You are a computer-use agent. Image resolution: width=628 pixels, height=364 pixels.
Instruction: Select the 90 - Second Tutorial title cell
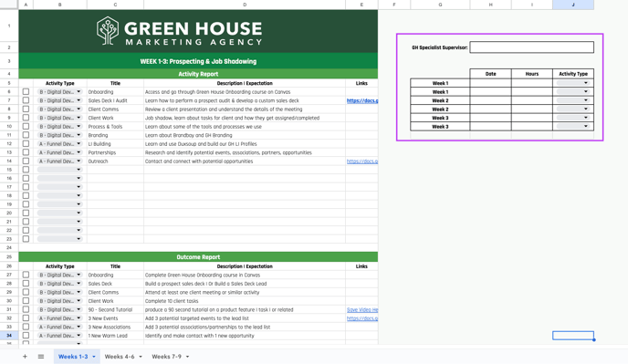(115, 309)
